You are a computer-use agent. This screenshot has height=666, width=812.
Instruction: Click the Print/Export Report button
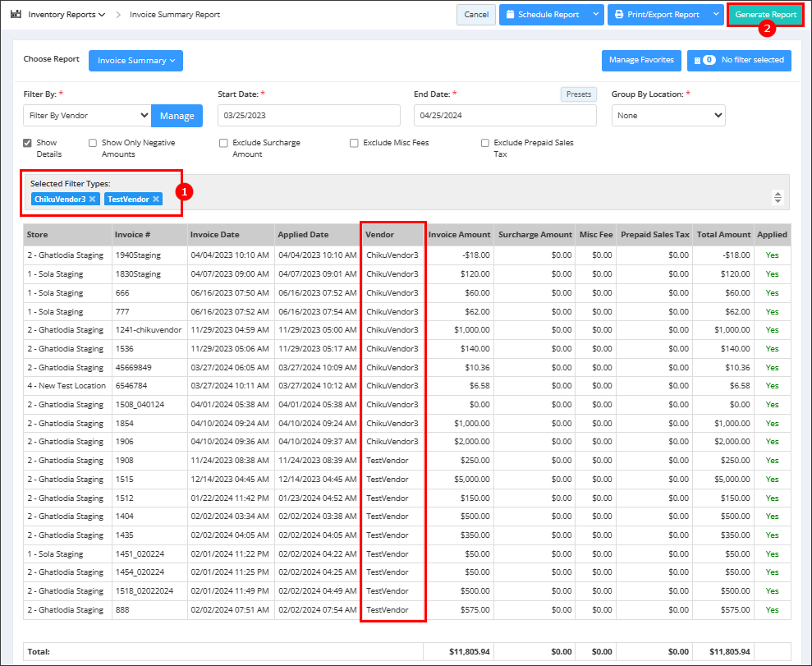[x=658, y=15]
